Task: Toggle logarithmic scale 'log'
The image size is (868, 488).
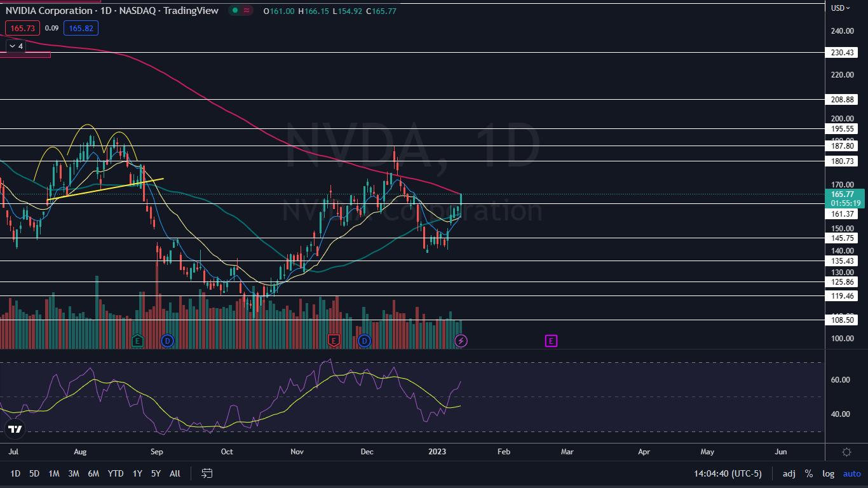Action: pyautogui.click(x=828, y=473)
